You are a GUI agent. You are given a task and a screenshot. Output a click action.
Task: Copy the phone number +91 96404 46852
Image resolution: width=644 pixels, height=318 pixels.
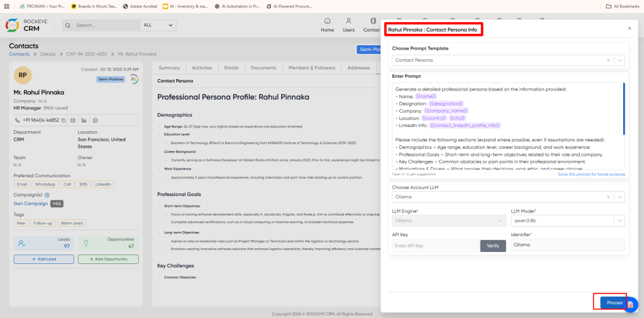coord(64,120)
